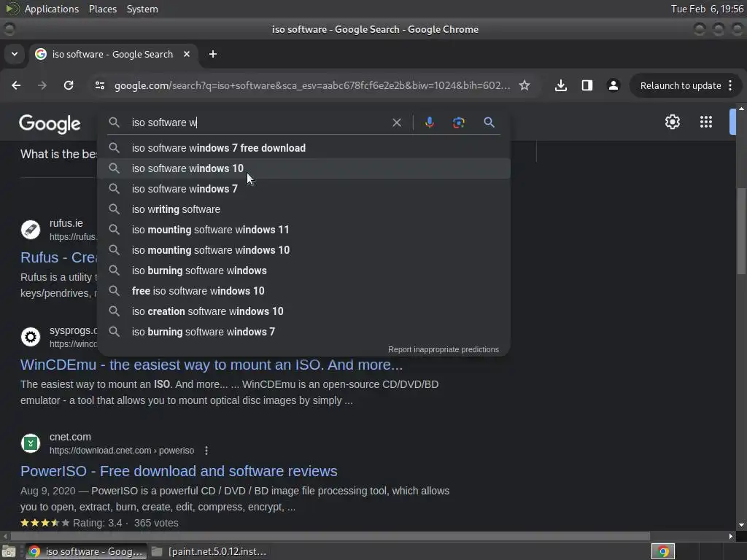Click the show desktop icon in the bottom panel

[9, 551]
